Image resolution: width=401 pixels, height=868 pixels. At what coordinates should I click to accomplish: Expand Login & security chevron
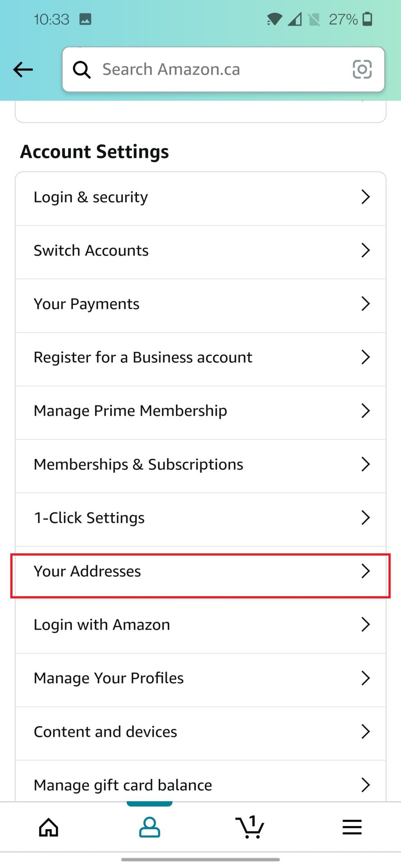tap(366, 197)
